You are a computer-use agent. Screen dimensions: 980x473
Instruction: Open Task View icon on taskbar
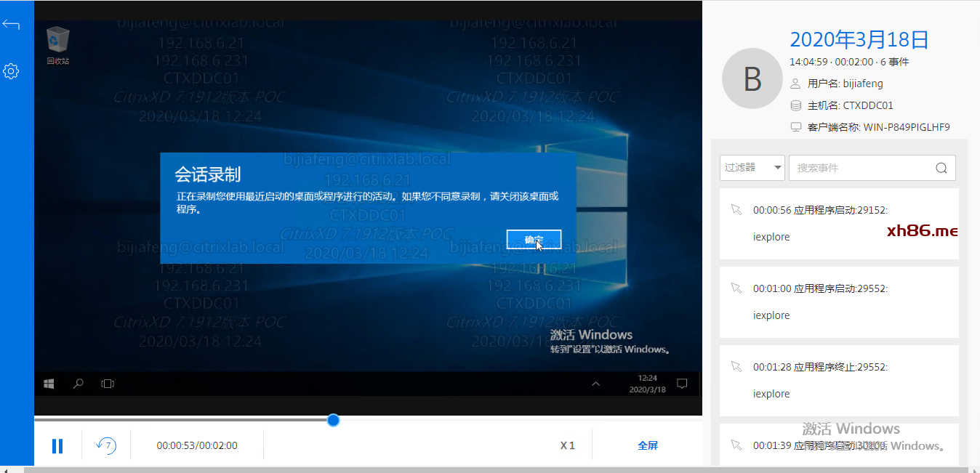108,384
